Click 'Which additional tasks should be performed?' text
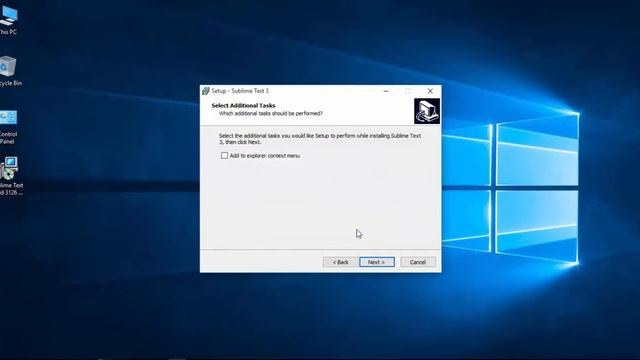 (271, 113)
